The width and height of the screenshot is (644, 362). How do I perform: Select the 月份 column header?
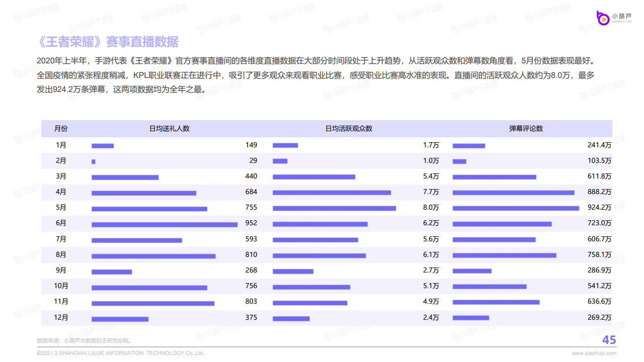pyautogui.click(x=61, y=129)
